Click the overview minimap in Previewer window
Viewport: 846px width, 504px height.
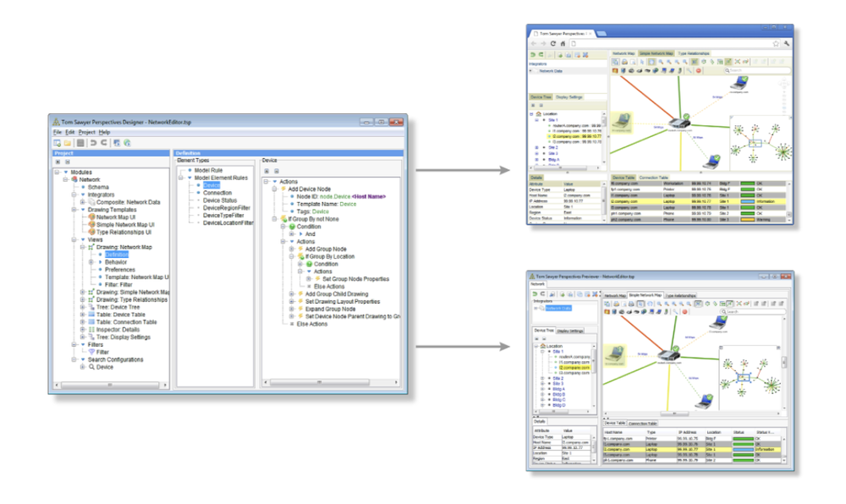click(750, 378)
